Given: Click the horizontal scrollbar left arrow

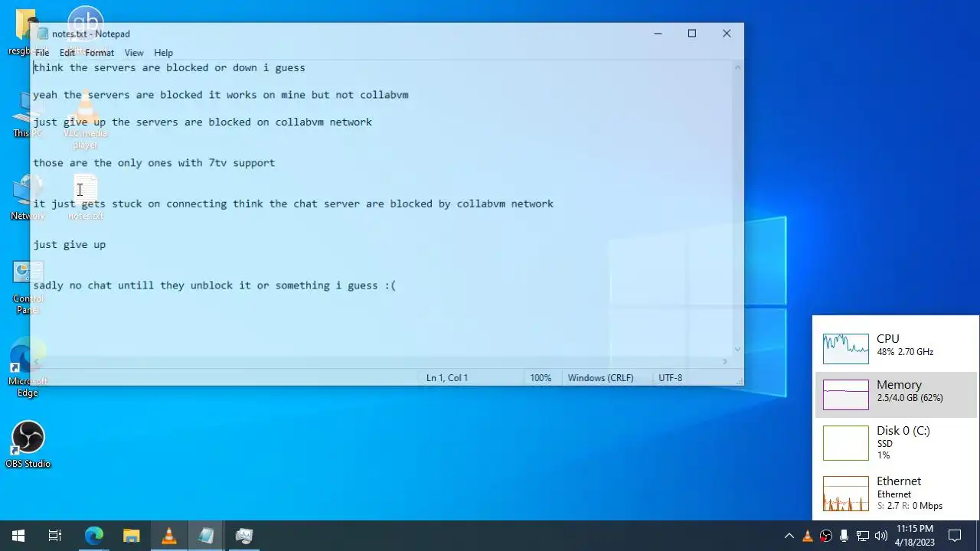Looking at the screenshot, I should click(x=37, y=362).
